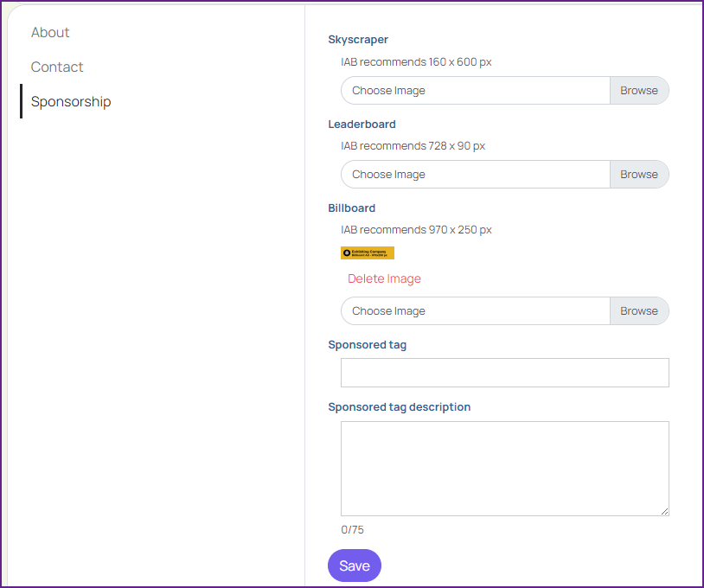This screenshot has width=704, height=588.
Task: Open the uploaded Billboard ad thumbnail
Action: coord(368,252)
